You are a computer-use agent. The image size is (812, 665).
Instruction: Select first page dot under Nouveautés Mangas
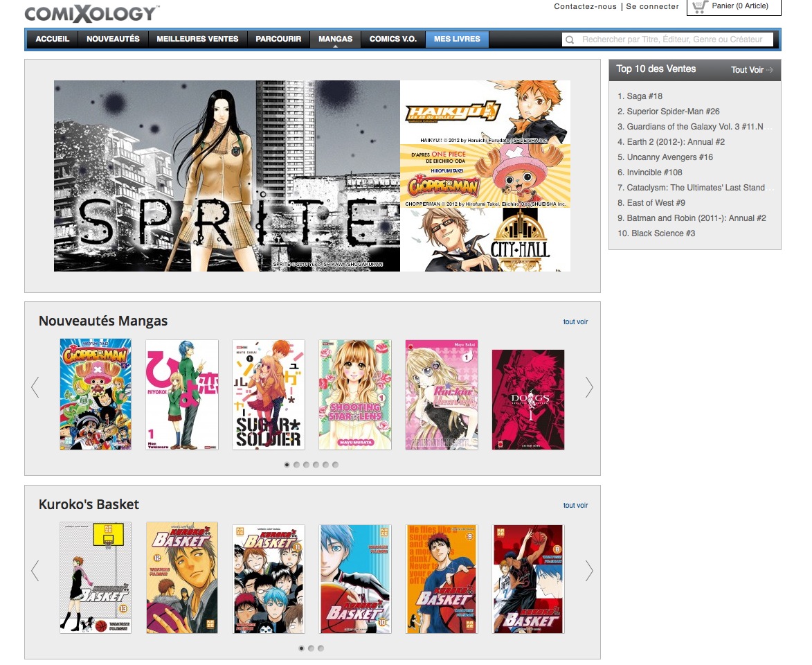[287, 465]
